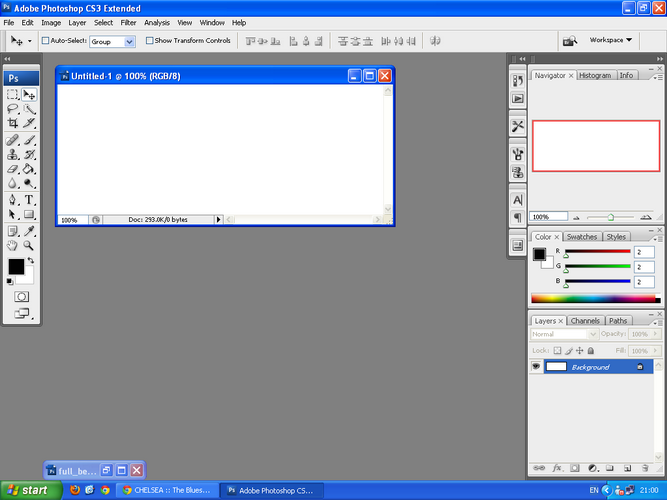Select the Rectangular Marquee tool
This screenshot has width=667, height=500.
pyautogui.click(x=13, y=94)
